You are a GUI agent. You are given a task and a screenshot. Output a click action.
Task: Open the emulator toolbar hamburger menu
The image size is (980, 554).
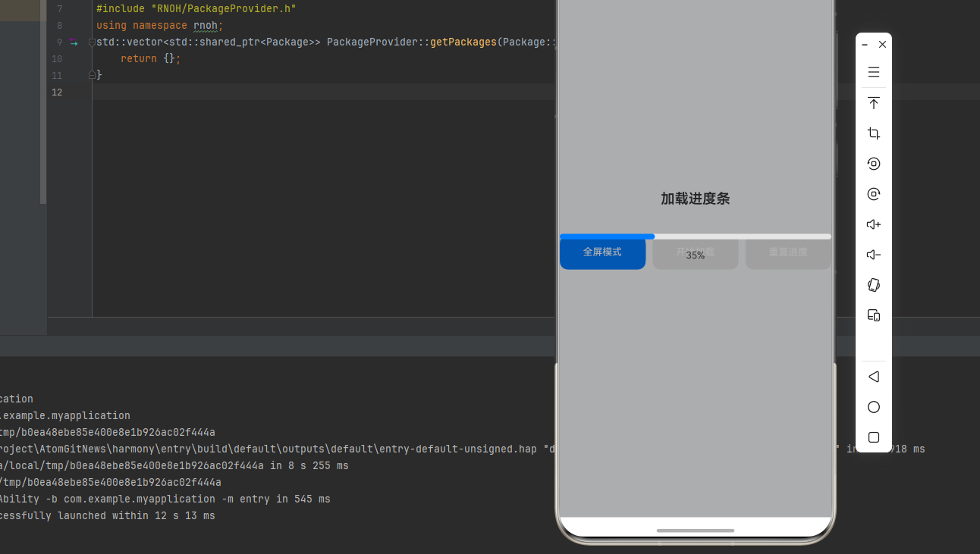click(874, 72)
